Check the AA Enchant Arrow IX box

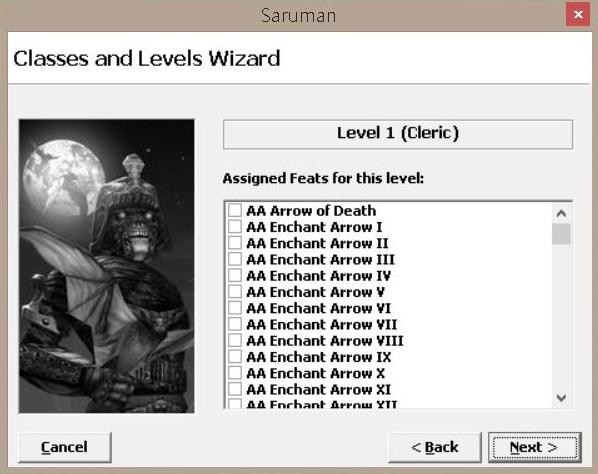[x=235, y=357]
